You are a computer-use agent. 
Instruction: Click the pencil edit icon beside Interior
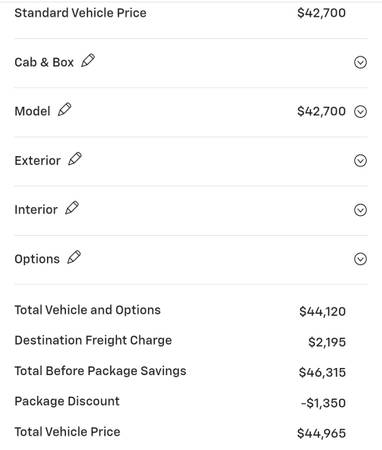click(72, 208)
